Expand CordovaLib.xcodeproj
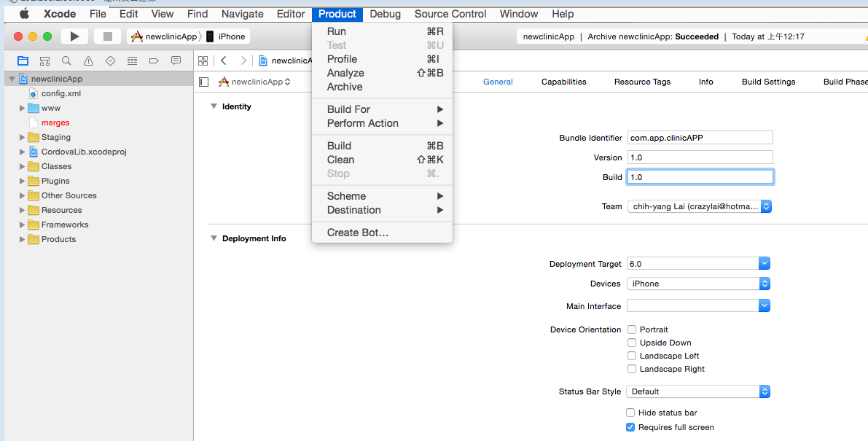 (x=22, y=152)
